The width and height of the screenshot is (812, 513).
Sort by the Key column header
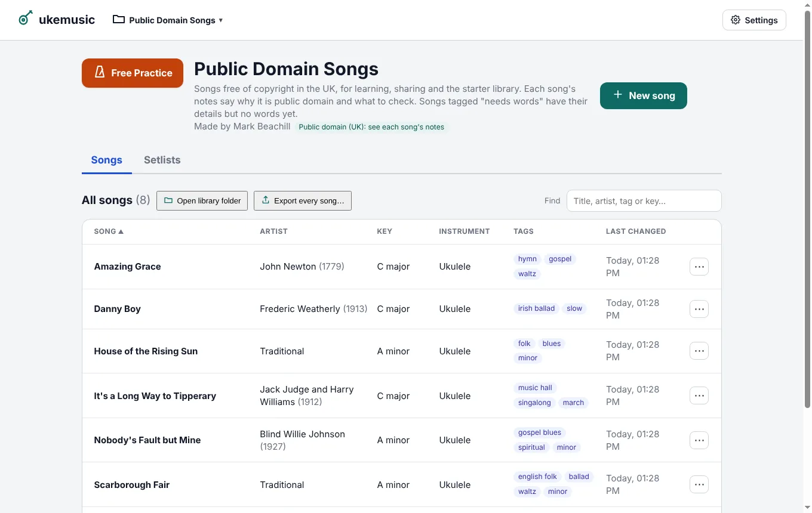[385, 231]
